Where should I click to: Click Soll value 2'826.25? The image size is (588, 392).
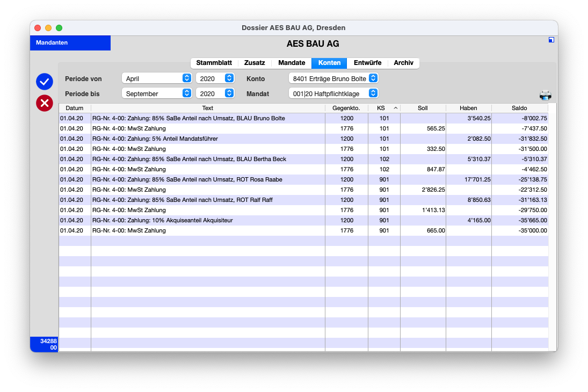click(x=433, y=190)
